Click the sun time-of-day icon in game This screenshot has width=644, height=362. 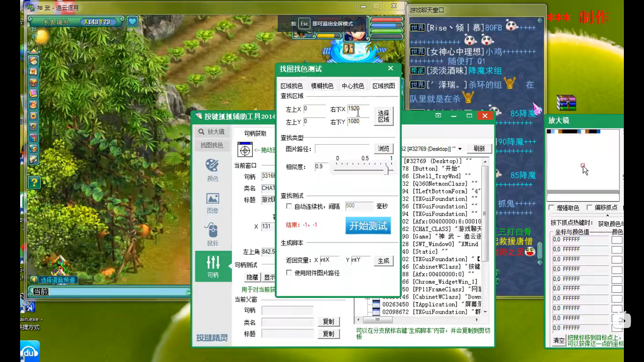[42, 37]
